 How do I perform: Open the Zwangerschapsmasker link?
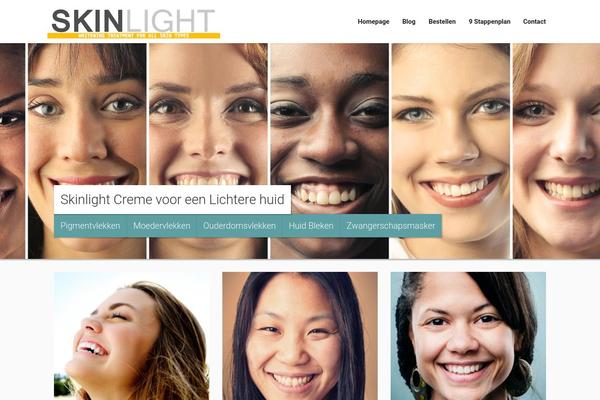(391, 226)
